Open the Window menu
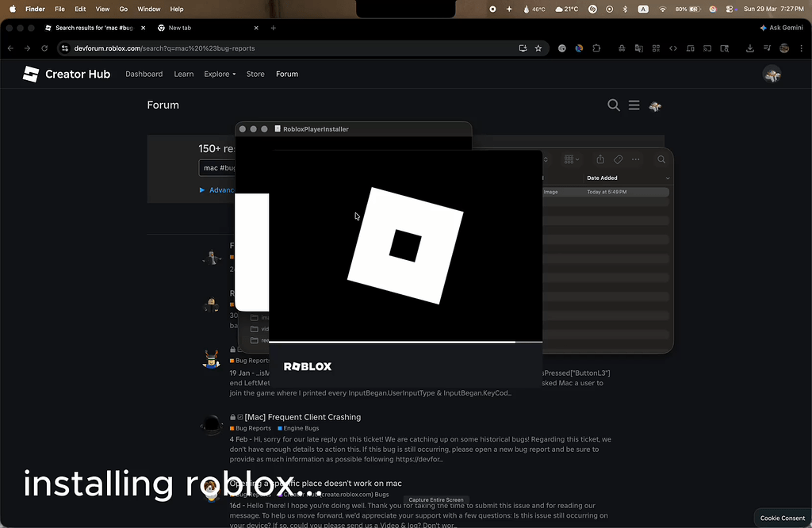Screen dimensions: 812x528 [148, 9]
